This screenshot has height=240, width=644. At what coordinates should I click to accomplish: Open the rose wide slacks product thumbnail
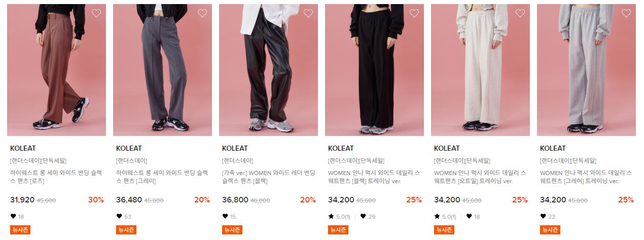56,70
